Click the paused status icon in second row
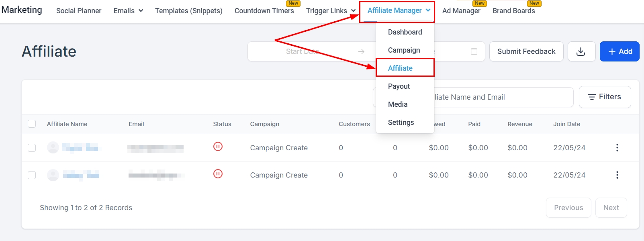 [218, 174]
